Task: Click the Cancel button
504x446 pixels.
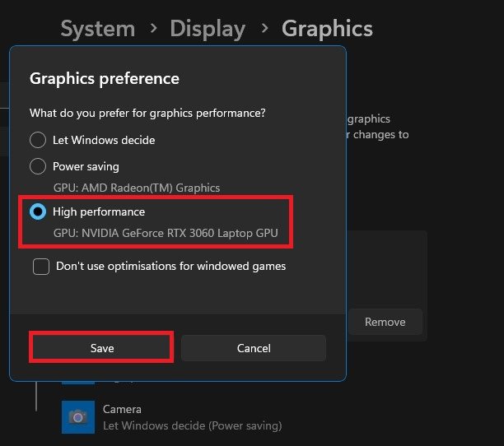Action: (254, 348)
